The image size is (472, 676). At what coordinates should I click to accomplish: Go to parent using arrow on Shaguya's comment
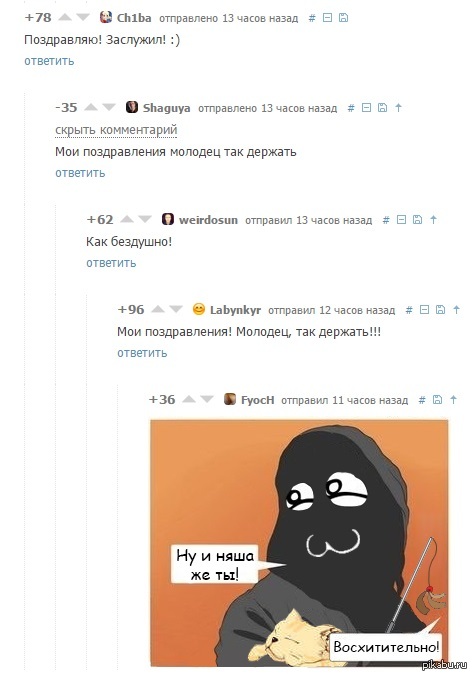(398, 107)
